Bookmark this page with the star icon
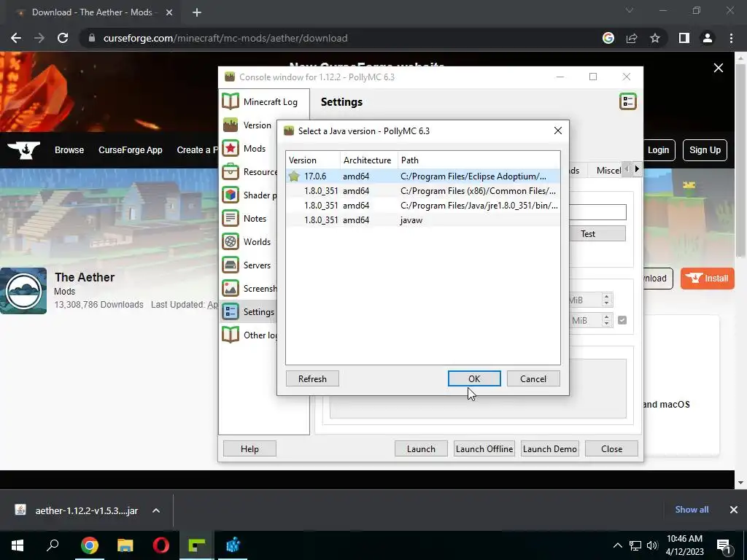Screen dimensions: 747x560 pyautogui.click(x=655, y=38)
